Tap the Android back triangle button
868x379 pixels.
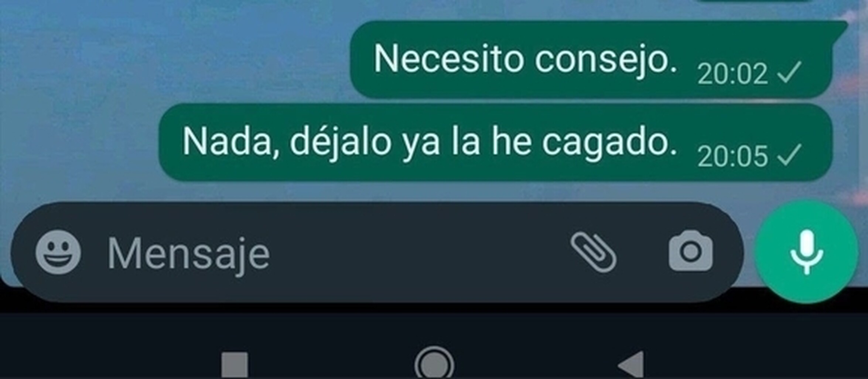point(632,365)
